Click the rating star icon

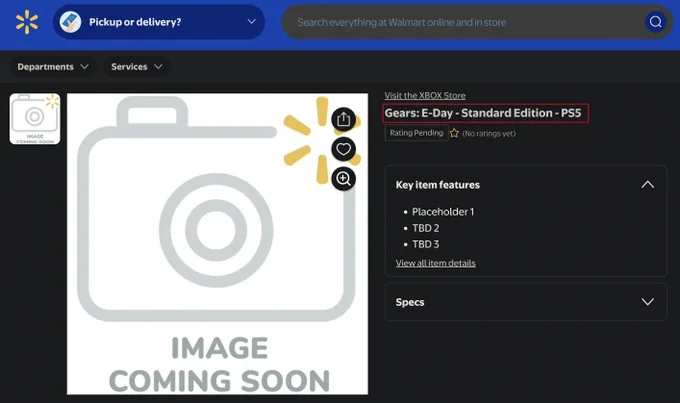click(454, 133)
